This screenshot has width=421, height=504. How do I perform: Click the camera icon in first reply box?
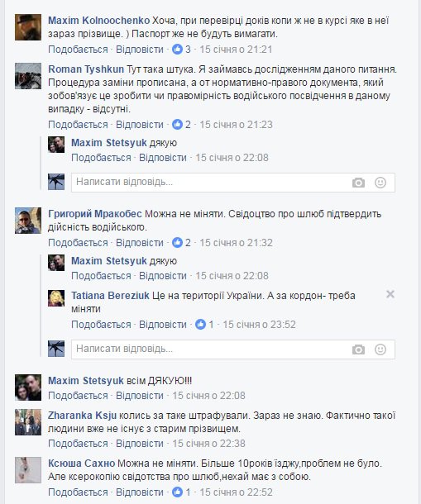click(x=358, y=183)
